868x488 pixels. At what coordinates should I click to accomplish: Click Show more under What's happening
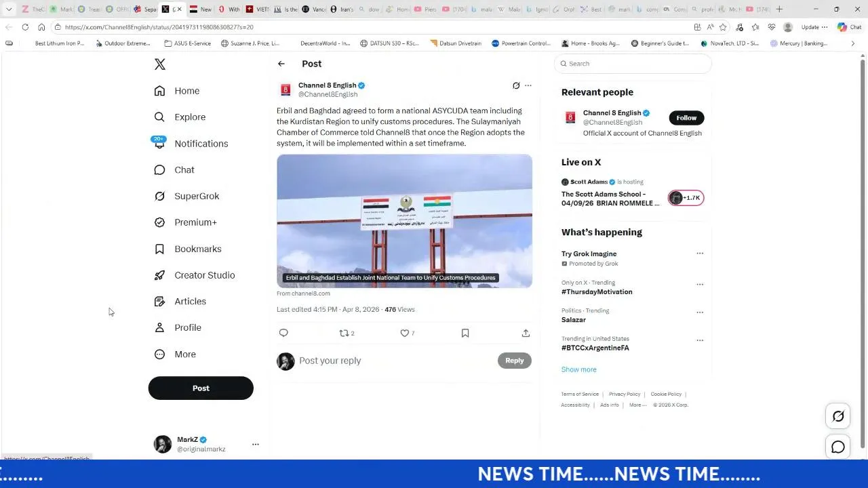tap(578, 369)
